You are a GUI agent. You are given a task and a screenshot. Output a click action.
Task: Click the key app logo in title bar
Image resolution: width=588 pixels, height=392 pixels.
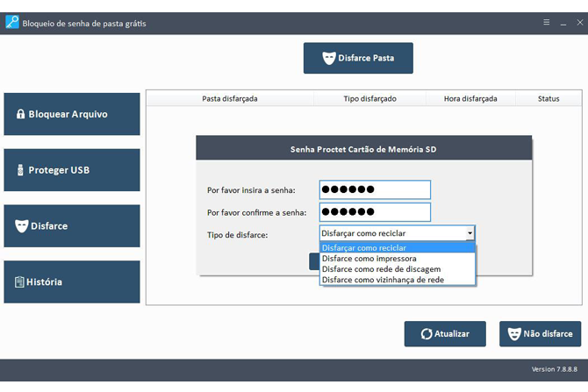coord(12,23)
